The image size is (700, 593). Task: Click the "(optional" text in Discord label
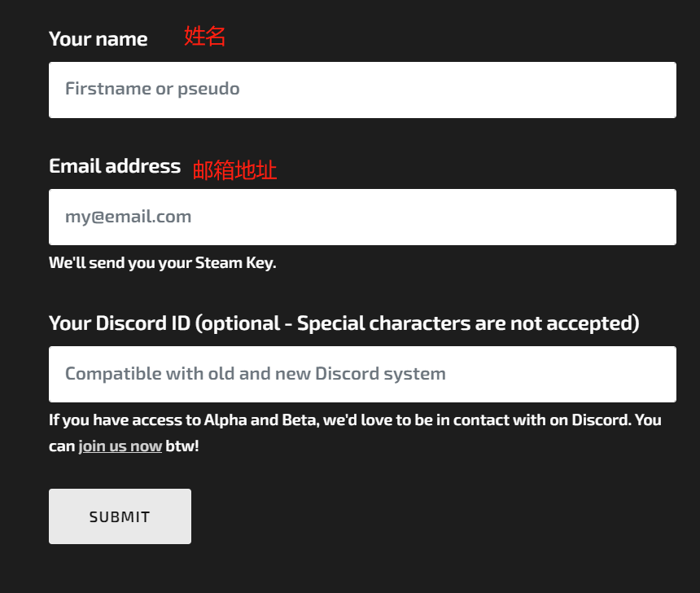tap(238, 323)
